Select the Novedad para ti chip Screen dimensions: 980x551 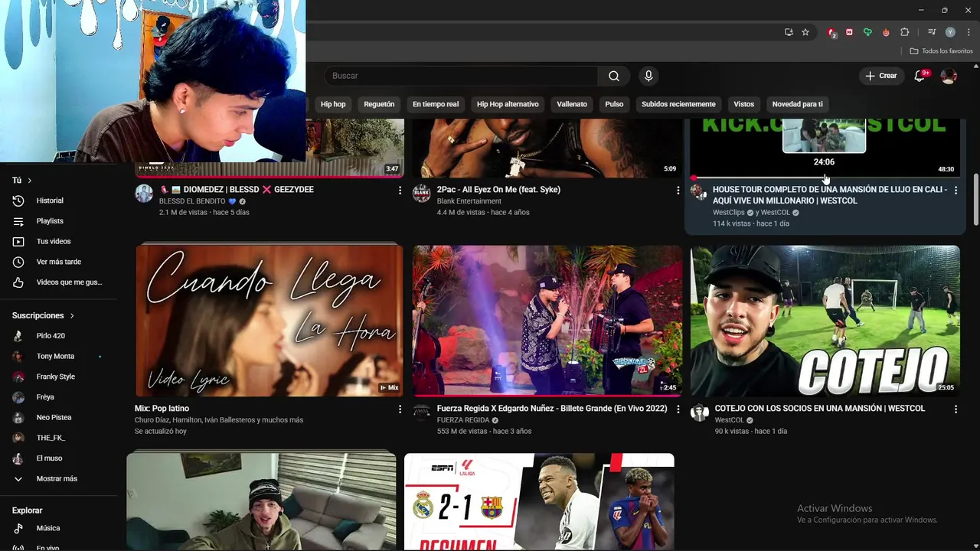pyautogui.click(x=797, y=104)
